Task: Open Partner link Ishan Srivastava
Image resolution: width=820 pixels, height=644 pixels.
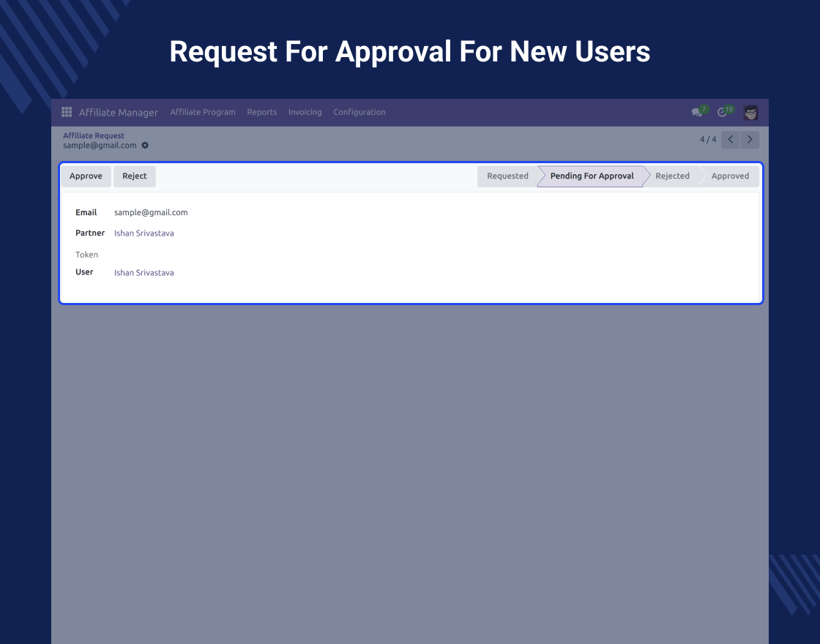Action: [143, 233]
